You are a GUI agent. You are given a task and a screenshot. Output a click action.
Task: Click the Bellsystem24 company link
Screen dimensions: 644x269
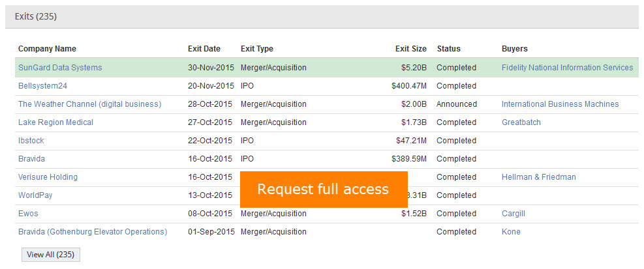(x=42, y=86)
